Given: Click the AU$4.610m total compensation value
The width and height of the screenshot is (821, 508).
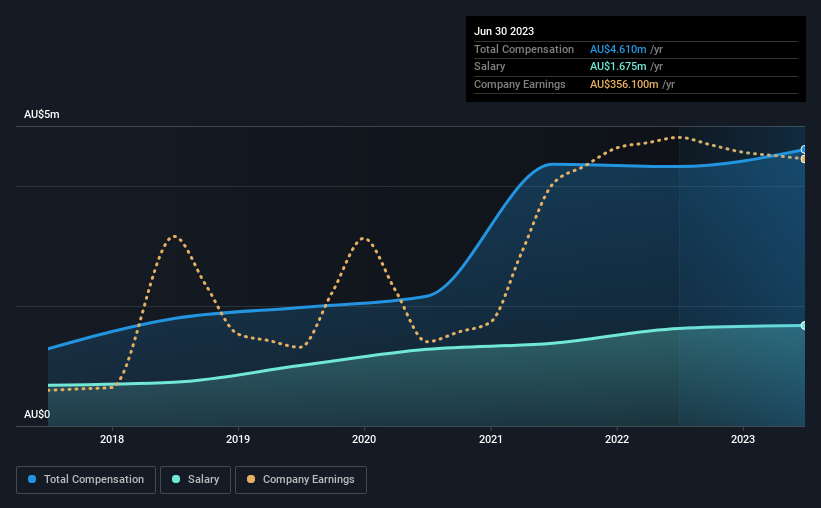Looking at the screenshot, I should [x=618, y=49].
